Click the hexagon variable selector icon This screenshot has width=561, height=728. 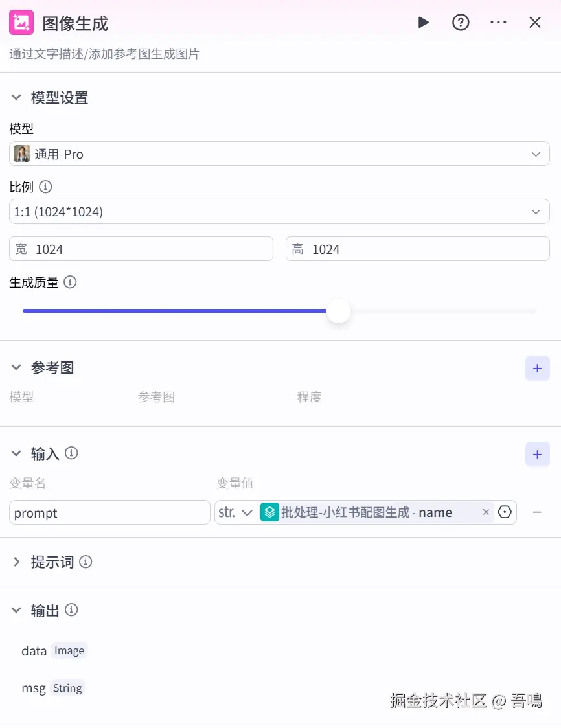coord(505,512)
